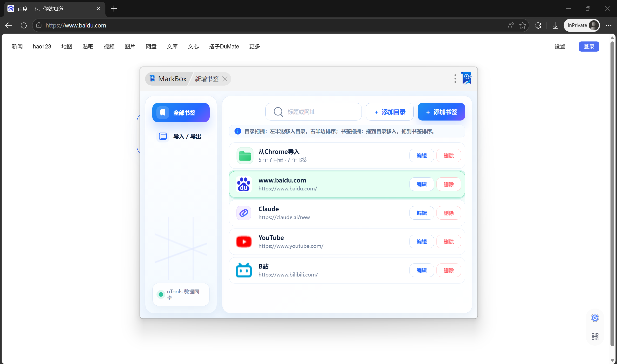Open the browser Downloads icon

[555, 25]
